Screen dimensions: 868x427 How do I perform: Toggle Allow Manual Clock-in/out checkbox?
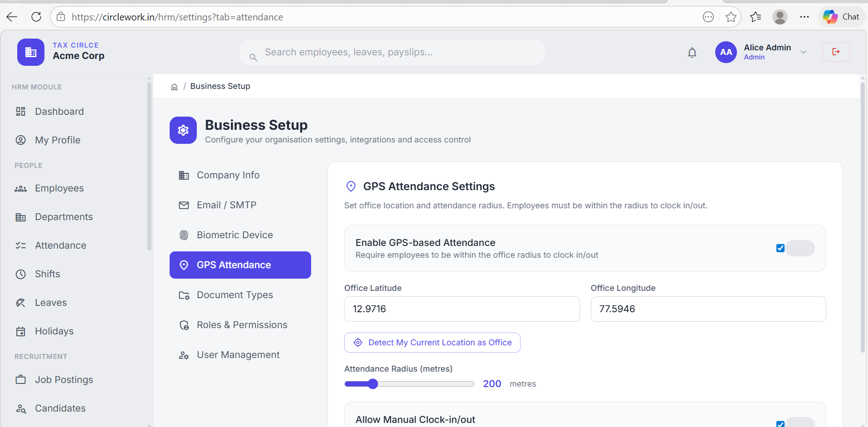780,424
